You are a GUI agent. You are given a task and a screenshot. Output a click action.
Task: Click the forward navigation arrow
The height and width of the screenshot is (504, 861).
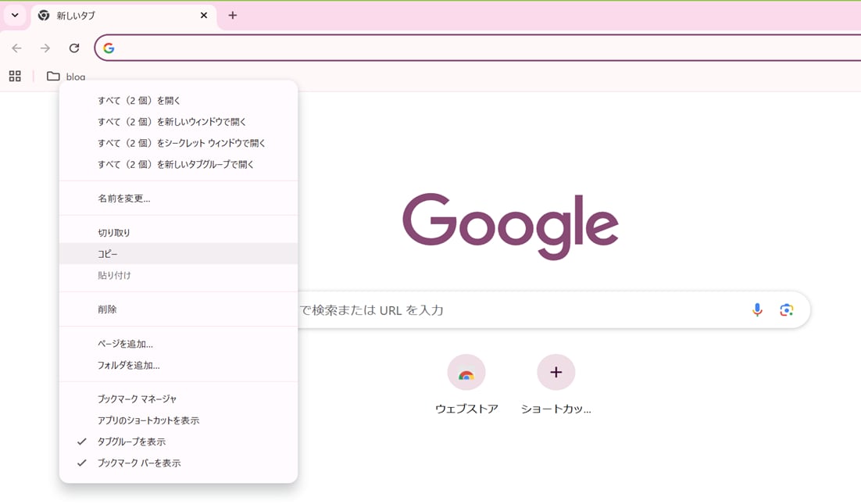coord(45,48)
